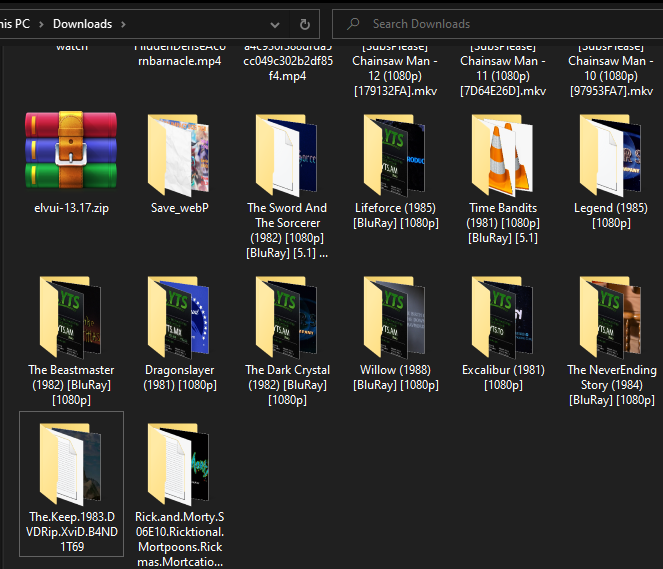The width and height of the screenshot is (663, 569).
Task: Click the elvui-13.17.zip file name
Action: pyautogui.click(x=71, y=208)
